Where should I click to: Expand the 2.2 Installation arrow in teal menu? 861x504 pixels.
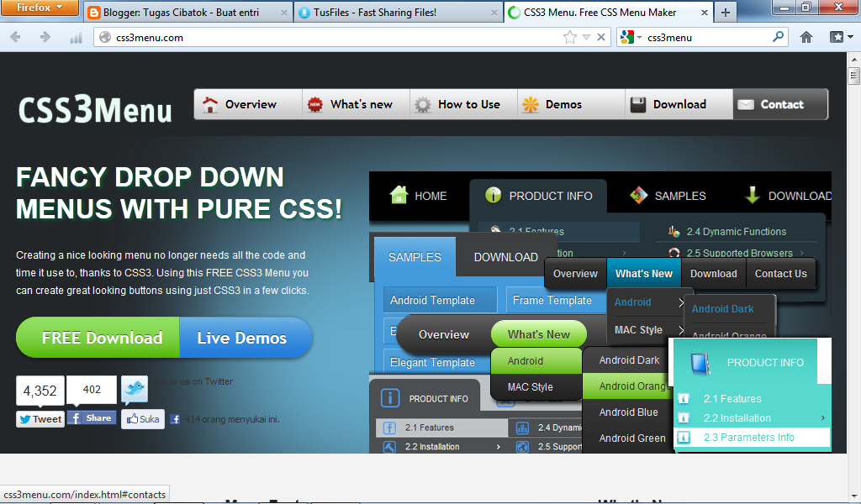click(x=822, y=417)
